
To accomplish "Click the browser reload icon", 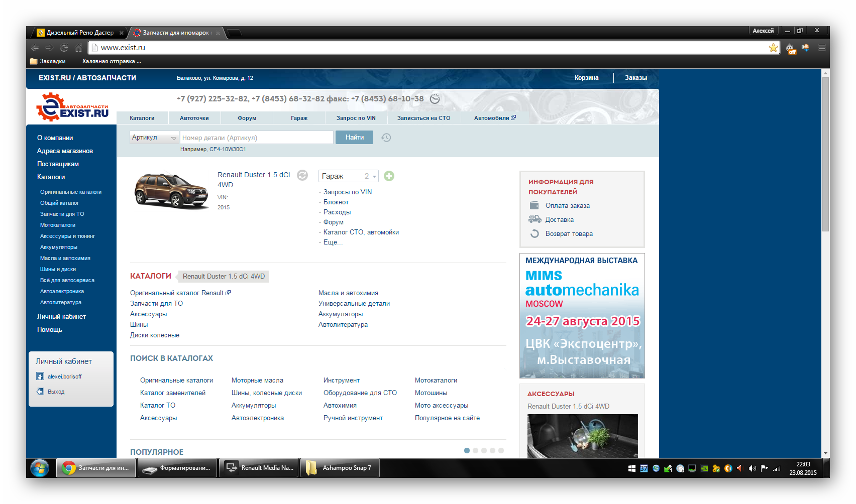I will tap(64, 48).
